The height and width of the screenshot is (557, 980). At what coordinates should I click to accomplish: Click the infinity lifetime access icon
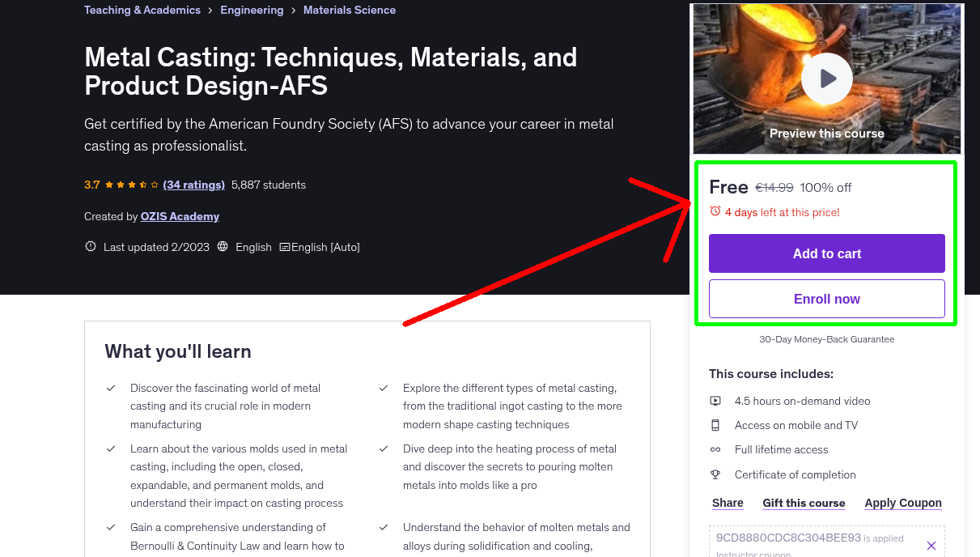point(715,449)
